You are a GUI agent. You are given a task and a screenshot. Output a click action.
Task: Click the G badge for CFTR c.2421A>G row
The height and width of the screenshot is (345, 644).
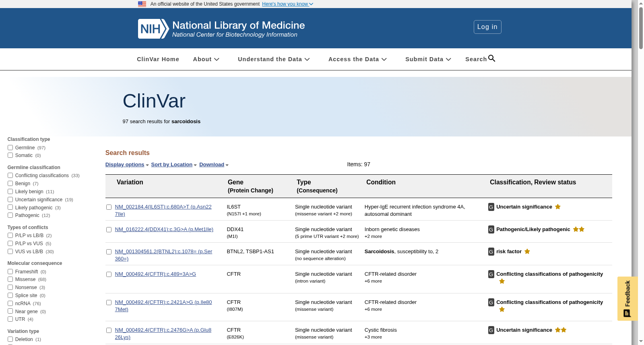coord(491,302)
